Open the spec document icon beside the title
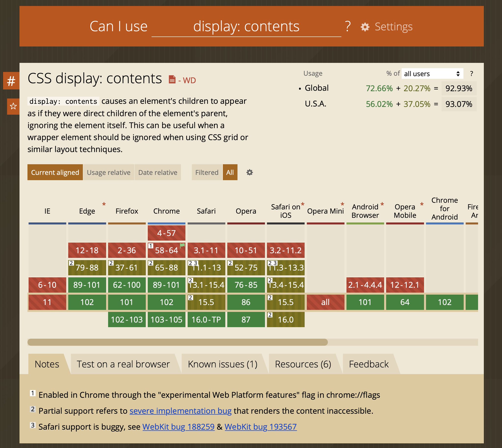The height and width of the screenshot is (448, 502). (172, 80)
